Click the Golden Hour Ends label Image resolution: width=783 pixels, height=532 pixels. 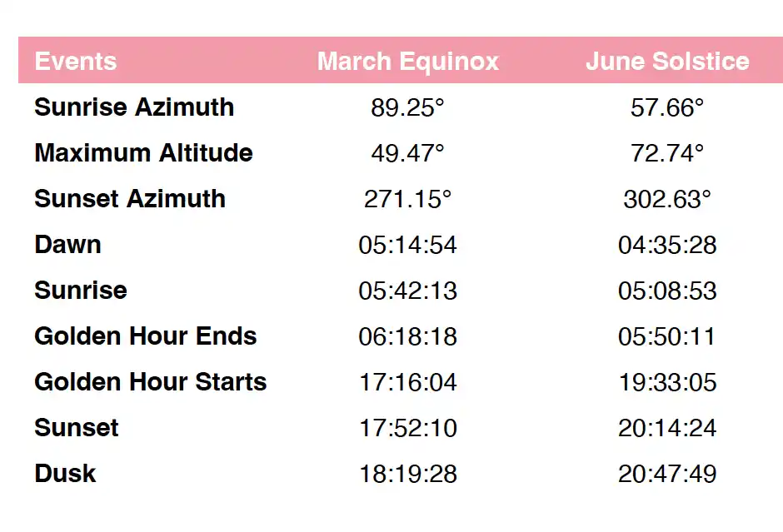coord(146,336)
